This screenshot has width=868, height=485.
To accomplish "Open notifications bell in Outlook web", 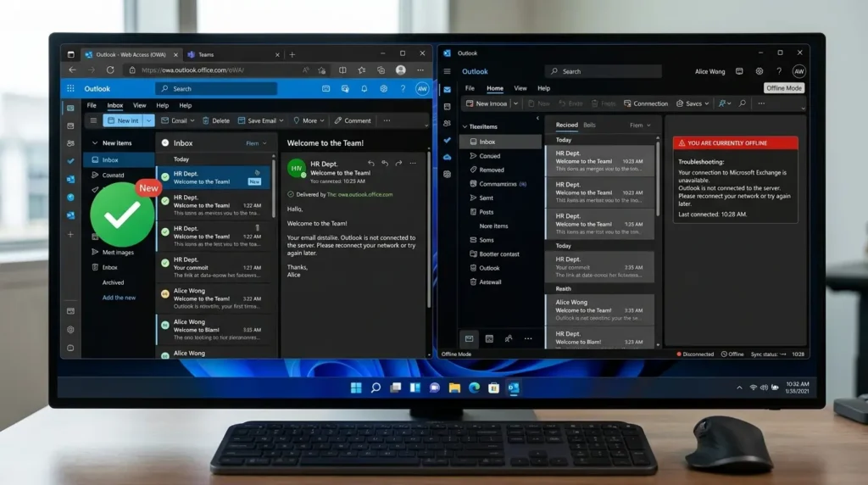I will pyautogui.click(x=364, y=88).
